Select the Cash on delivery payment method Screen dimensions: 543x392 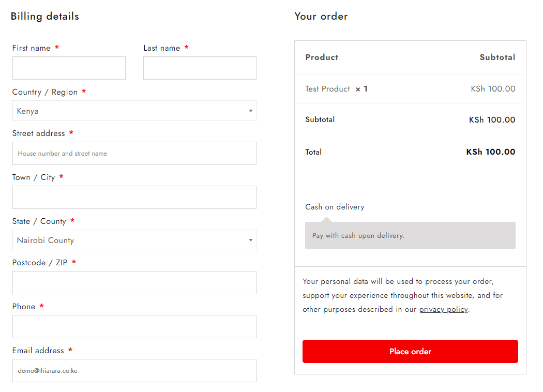[x=335, y=207]
